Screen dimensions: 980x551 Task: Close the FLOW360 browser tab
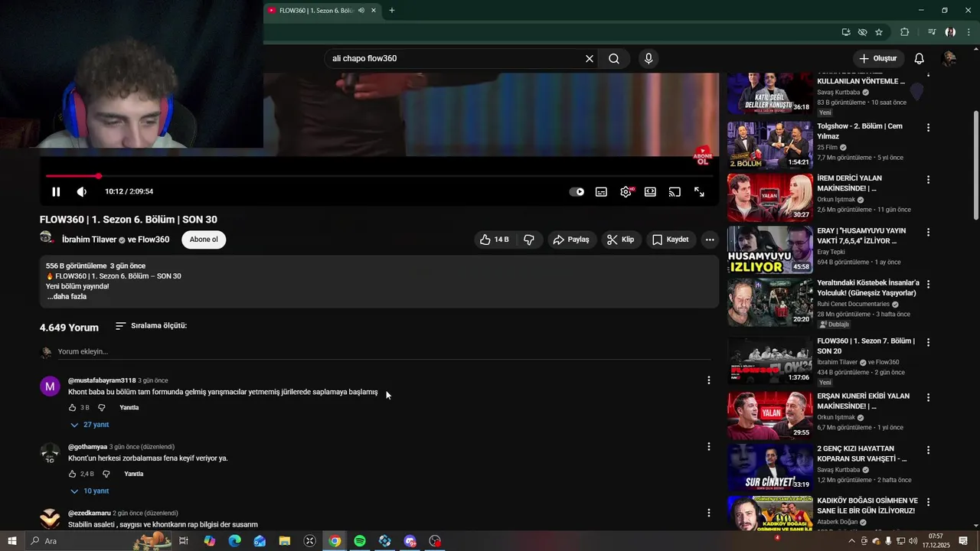[x=374, y=11]
